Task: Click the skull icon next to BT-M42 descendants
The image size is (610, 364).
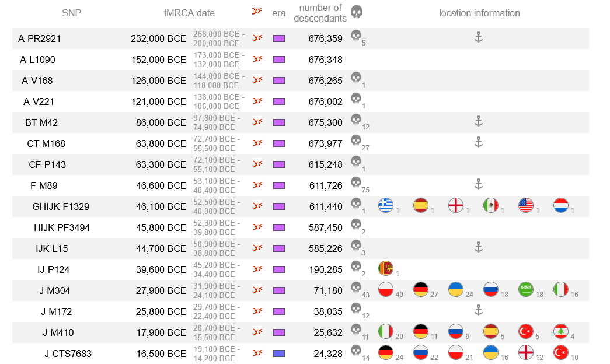Action: tap(356, 120)
